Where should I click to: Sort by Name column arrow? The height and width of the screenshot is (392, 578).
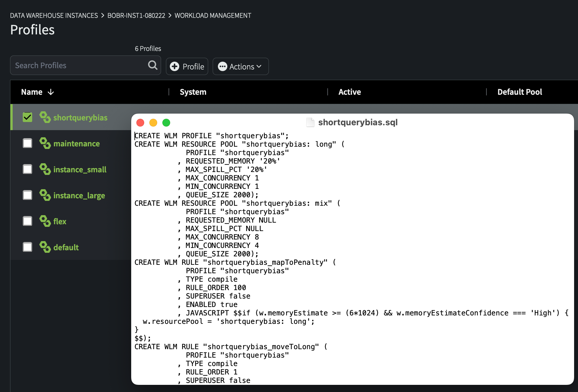51,92
